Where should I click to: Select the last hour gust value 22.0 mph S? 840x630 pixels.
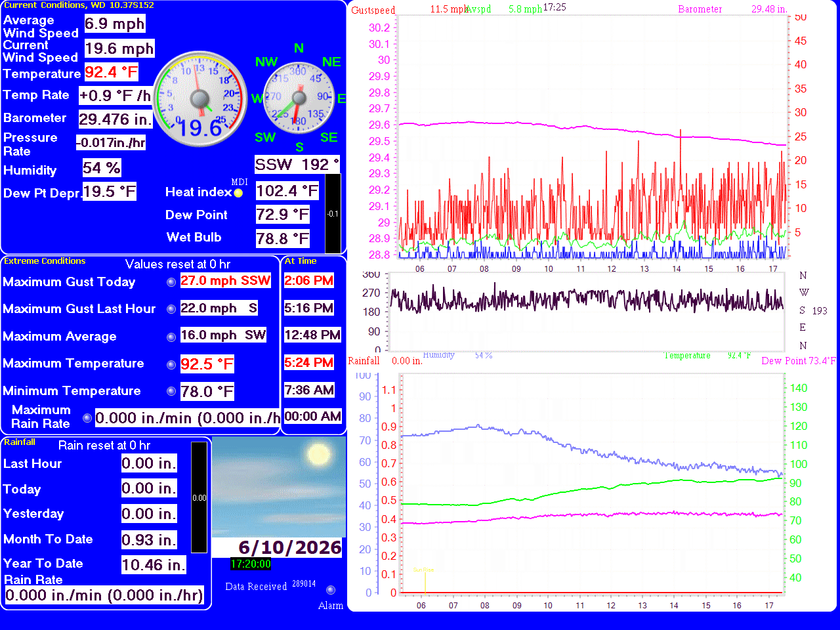coord(219,308)
